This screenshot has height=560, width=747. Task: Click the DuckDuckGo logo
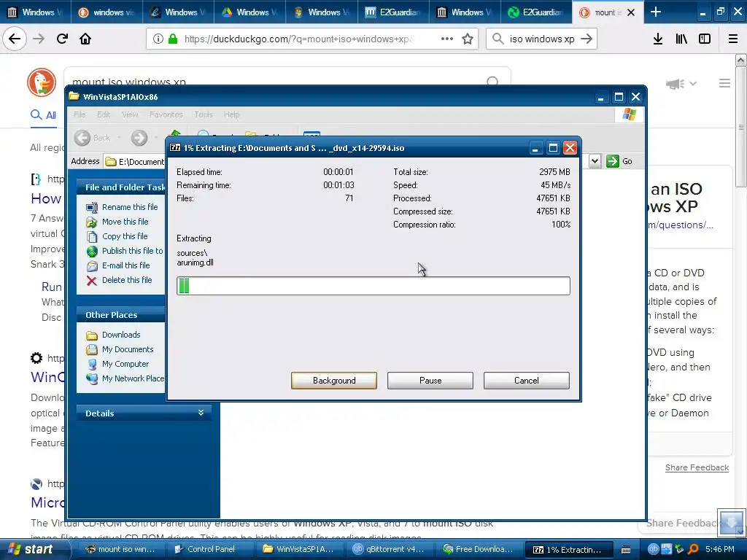coord(42,82)
